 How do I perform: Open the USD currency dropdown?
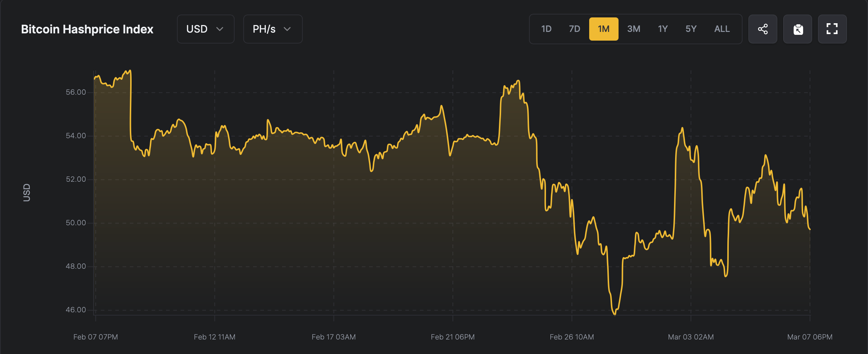point(206,29)
